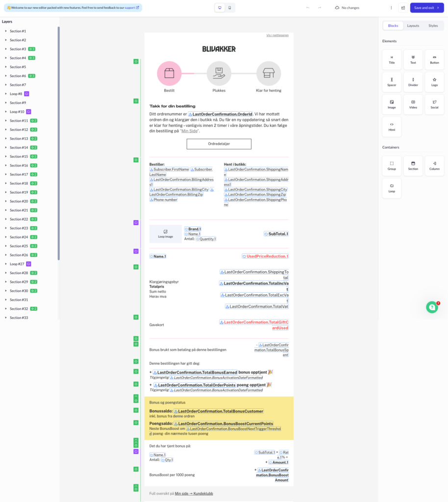Viewport: 448px width, 502px height.
Task: Add a Title element block
Action: (392, 60)
